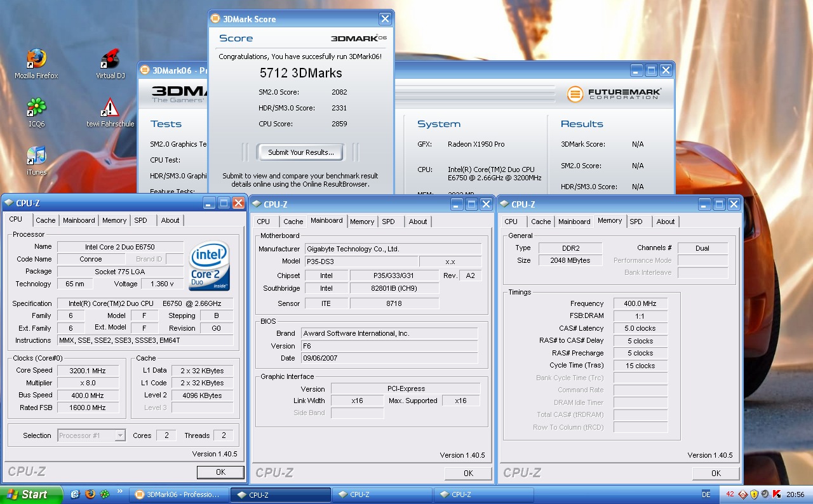This screenshot has height=504, width=813.
Task: Click the grey round tray icon before Kaspersky
Action: click(x=765, y=494)
